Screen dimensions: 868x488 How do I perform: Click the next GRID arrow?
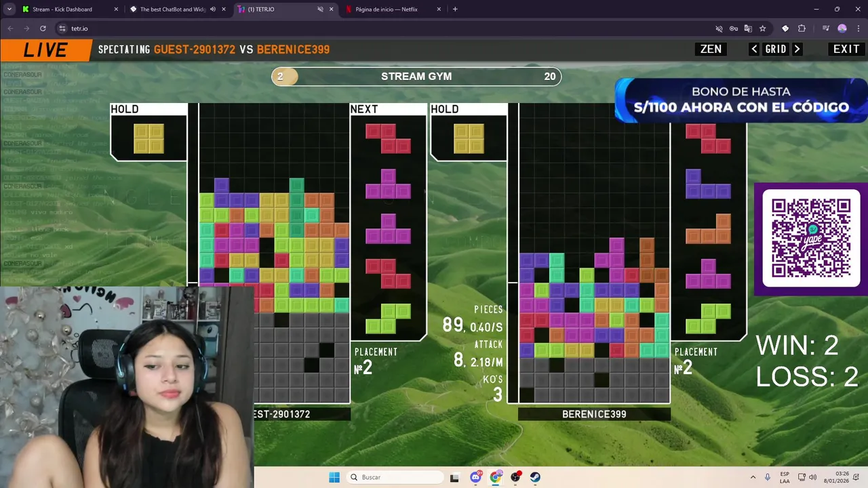click(x=797, y=49)
